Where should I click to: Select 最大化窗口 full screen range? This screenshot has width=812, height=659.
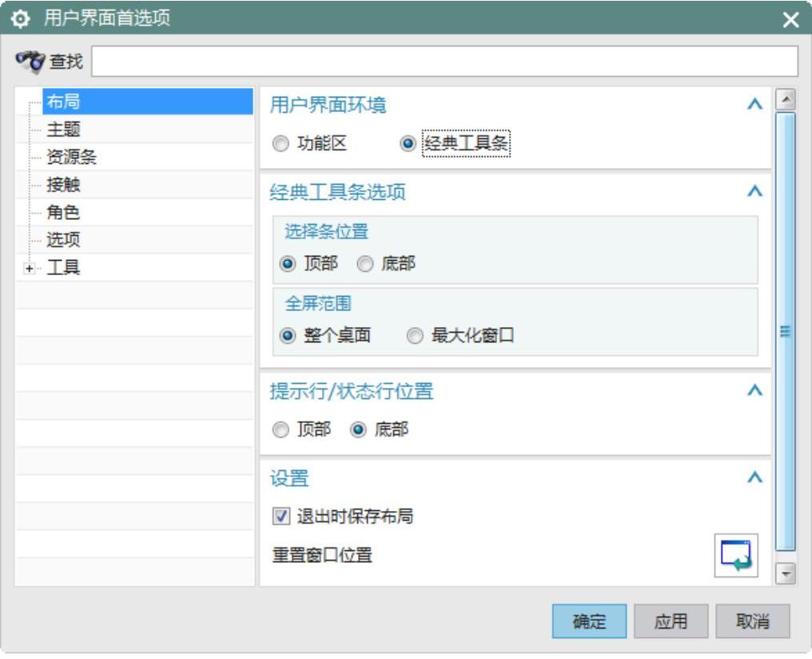(415, 336)
